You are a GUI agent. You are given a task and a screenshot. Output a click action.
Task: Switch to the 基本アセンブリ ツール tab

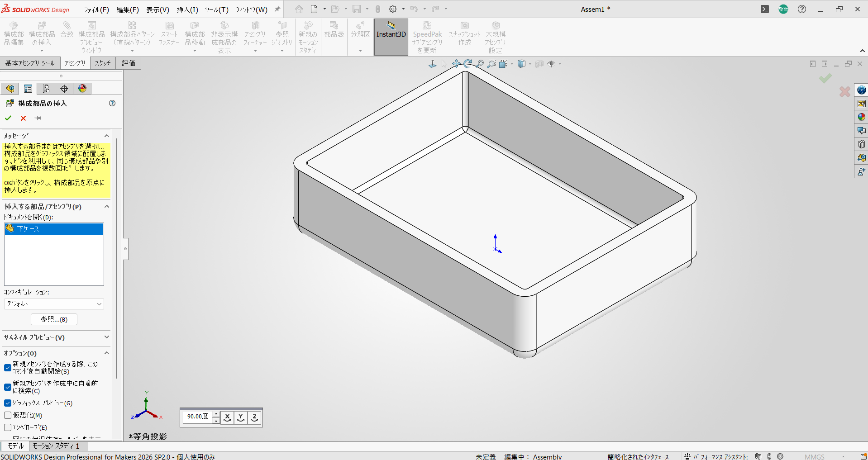coord(30,63)
